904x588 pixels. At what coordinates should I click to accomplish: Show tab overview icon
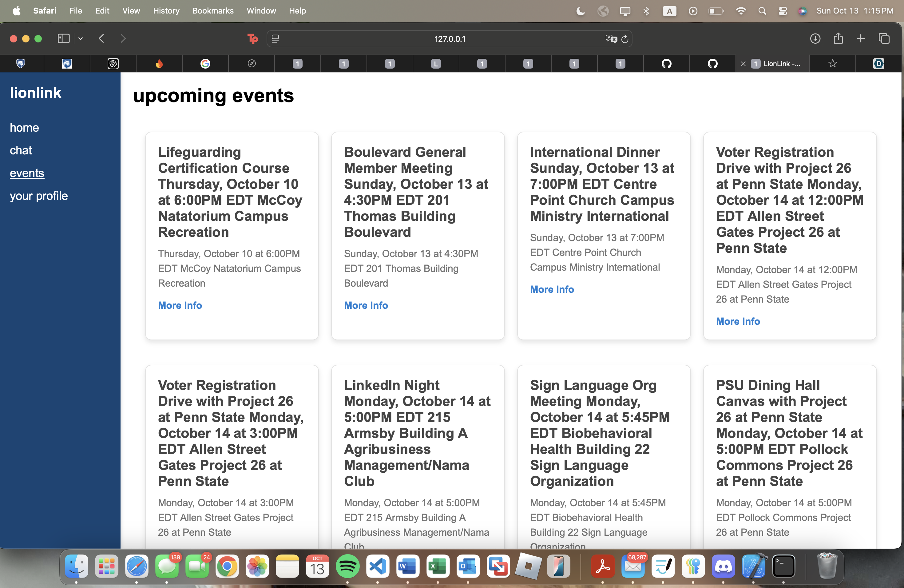click(x=884, y=38)
